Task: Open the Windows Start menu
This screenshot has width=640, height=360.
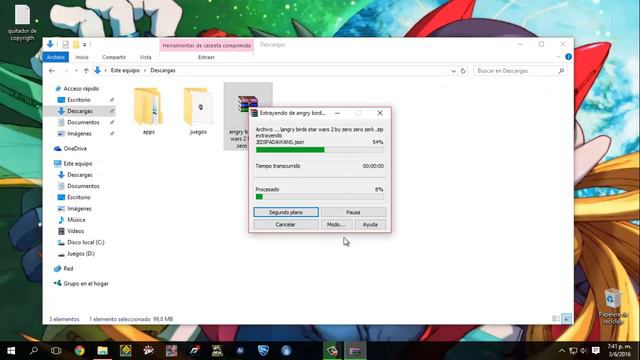Action: [x=11, y=351]
